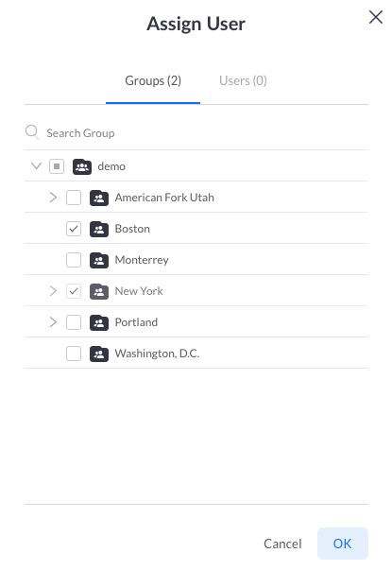
Task: Enable the Washington, D.C. checkbox
Action: click(x=74, y=354)
